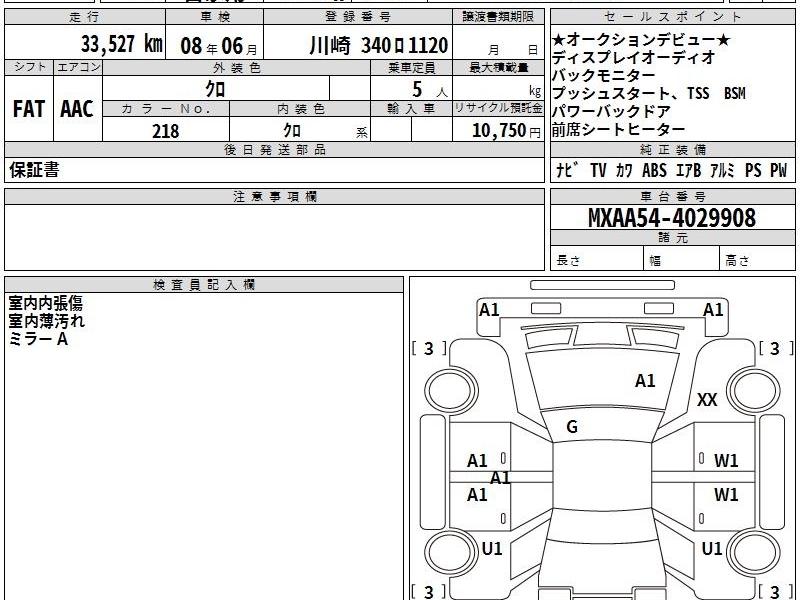Click the 高さ dimension cell
800x600 pixels.
[758, 258]
